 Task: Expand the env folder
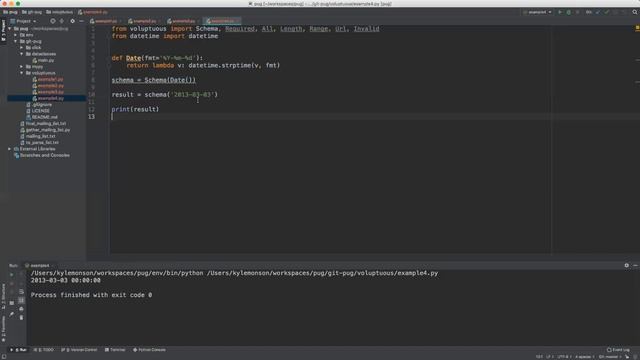pos(16,35)
